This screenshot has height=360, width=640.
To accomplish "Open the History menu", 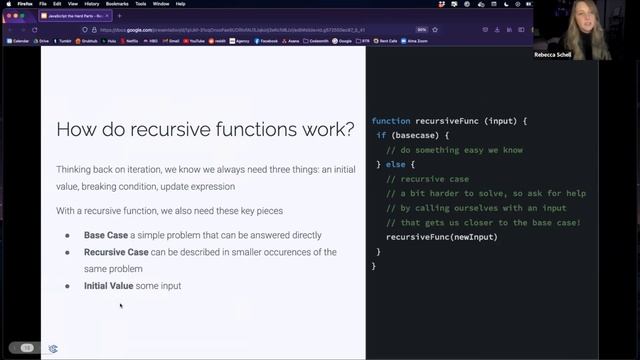I will pyautogui.click(x=91, y=4).
